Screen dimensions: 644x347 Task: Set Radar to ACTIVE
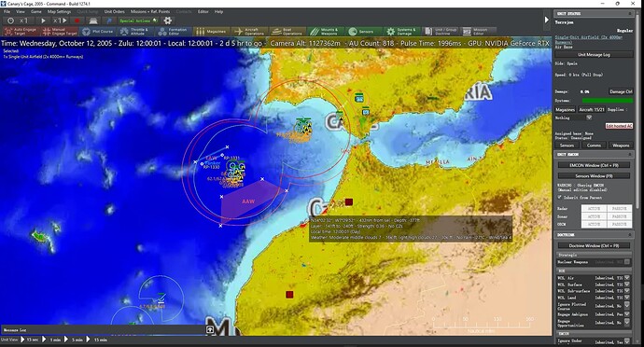point(594,209)
